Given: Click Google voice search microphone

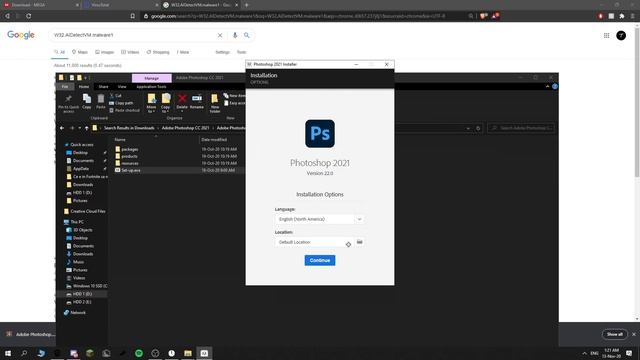Looking at the screenshot, I should [x=235, y=36].
